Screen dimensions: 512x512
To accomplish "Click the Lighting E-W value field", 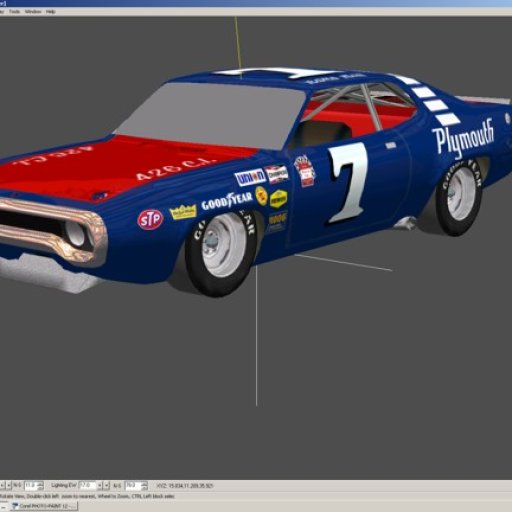I will 87,485.
